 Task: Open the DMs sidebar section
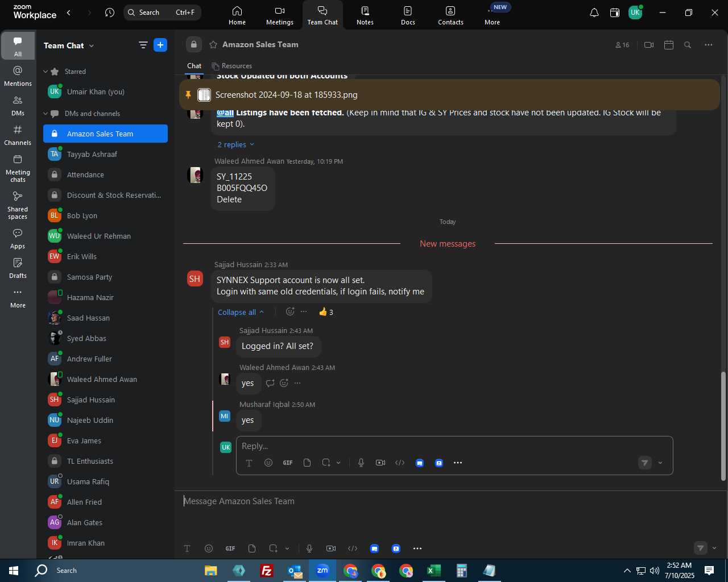(18, 106)
